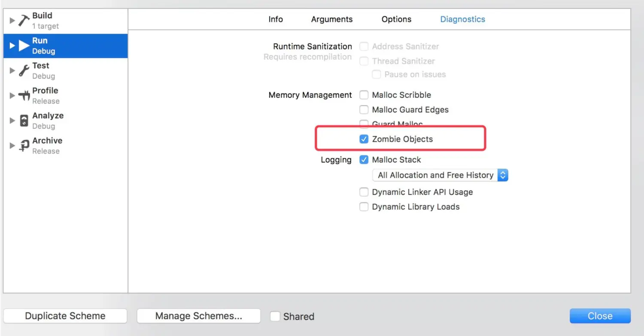Expand the Analyze disclosure triangle
This screenshot has width=644, height=336.
pos(12,120)
